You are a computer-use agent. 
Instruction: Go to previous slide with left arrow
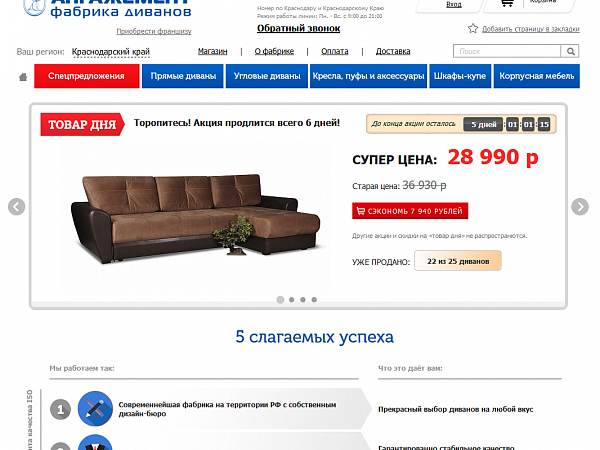[x=16, y=207]
